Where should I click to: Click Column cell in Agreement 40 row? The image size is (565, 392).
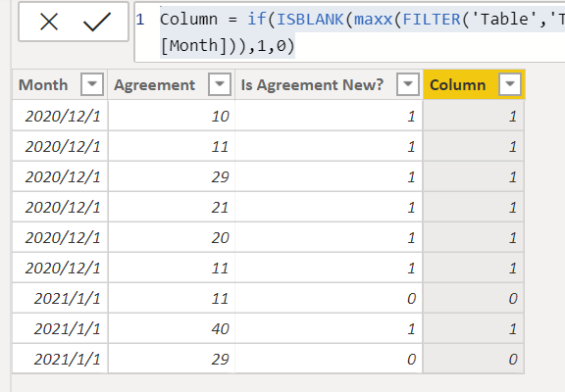point(473,328)
